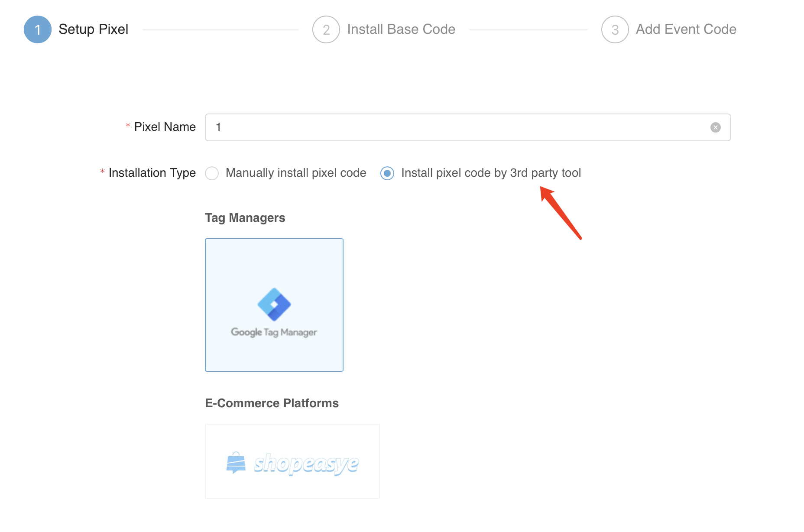
Task: Click the step 1 circle for Setup Pixel
Action: tap(38, 29)
